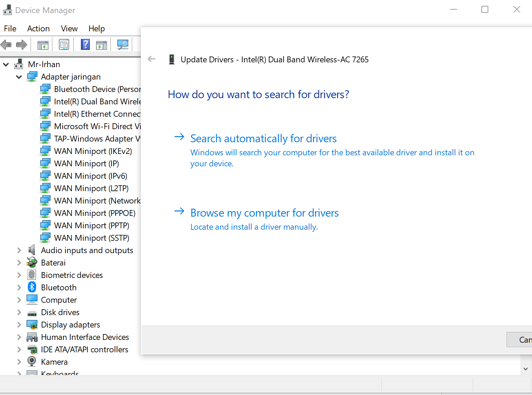
Task: Select Microsoft Wi-Fi Direct Virtual adapter
Action: tap(97, 126)
